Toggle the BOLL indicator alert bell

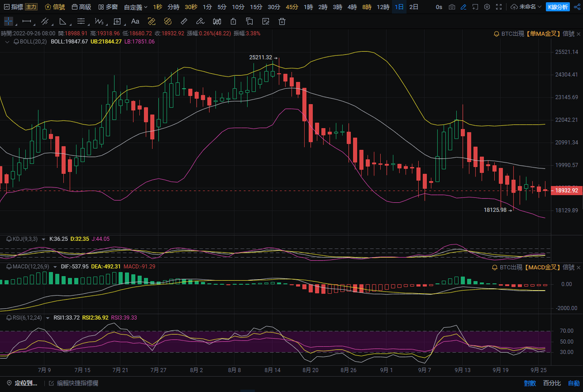[x=16, y=41]
